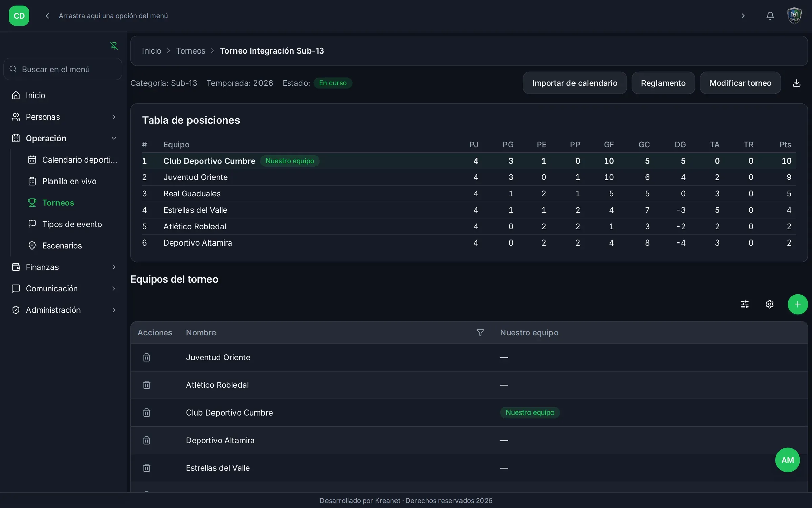
Task: Click Modificar torneo button
Action: pos(740,83)
